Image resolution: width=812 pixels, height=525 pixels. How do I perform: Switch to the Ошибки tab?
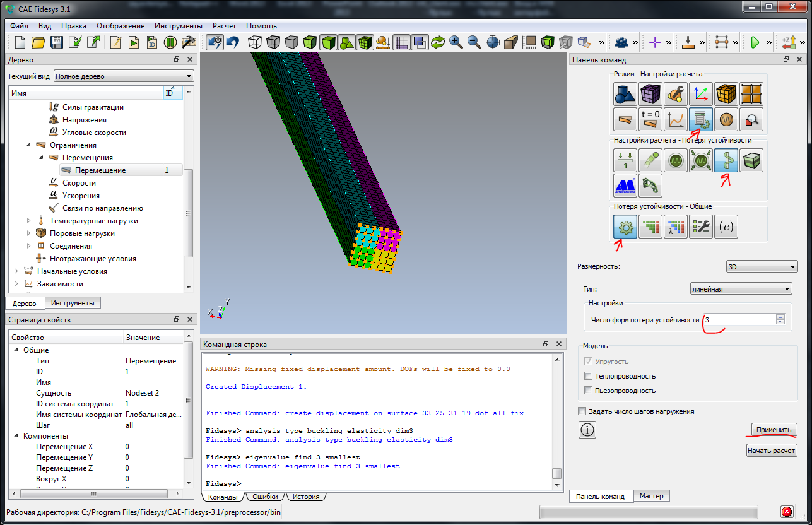click(265, 497)
